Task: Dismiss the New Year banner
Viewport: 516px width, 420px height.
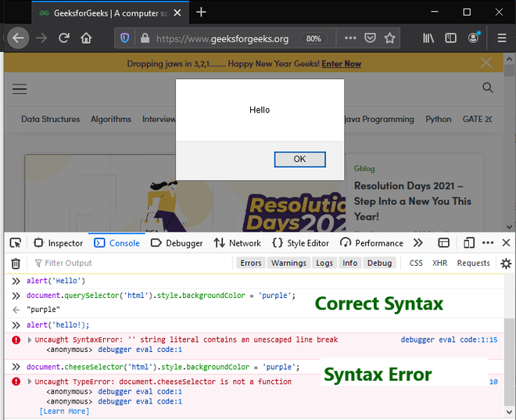Action: 486,63
